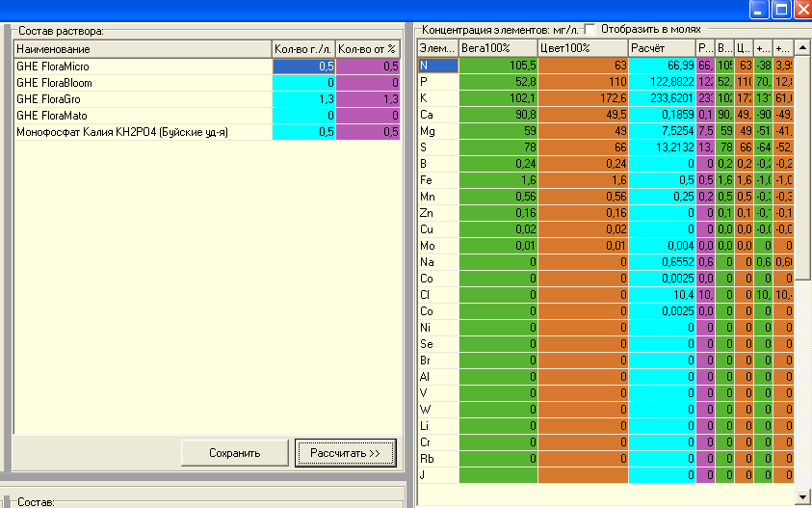Image resolution: width=812 pixels, height=508 pixels.
Task: Select GHE FloraBloom in solution list
Action: [x=207, y=83]
